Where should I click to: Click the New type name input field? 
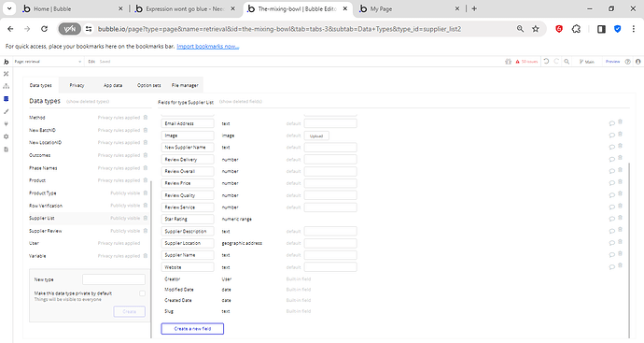tap(114, 279)
